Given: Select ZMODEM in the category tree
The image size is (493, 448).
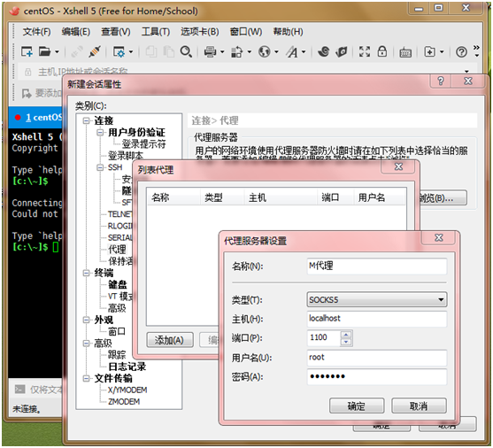Looking at the screenshot, I should (x=124, y=402).
